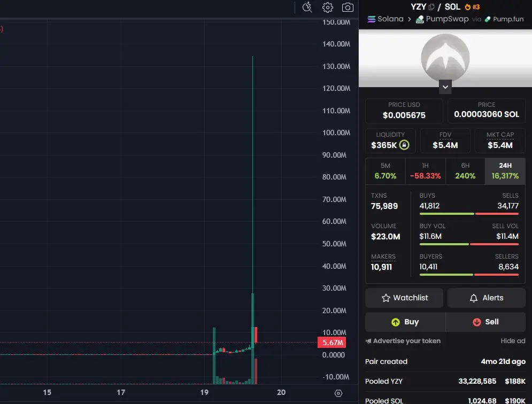Click the 100.00M price axis label
The height and width of the screenshot is (404, 532).
(336, 133)
